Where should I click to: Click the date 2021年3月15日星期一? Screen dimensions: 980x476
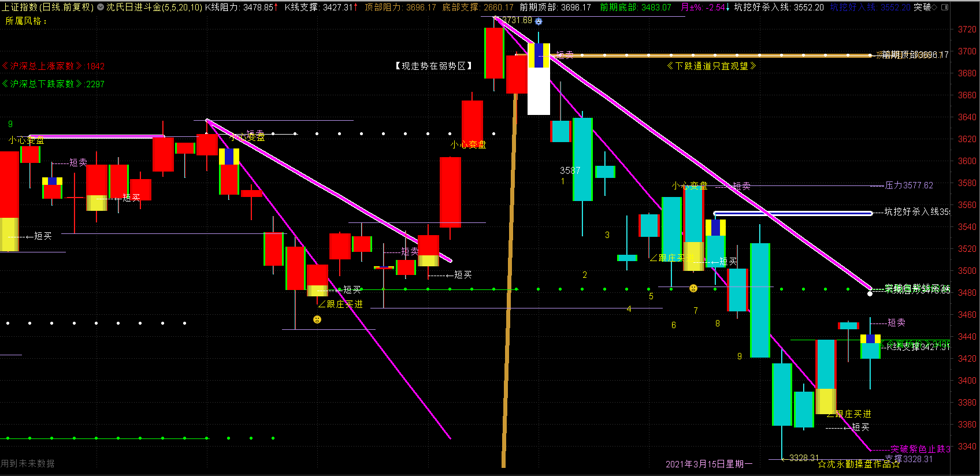709,464
